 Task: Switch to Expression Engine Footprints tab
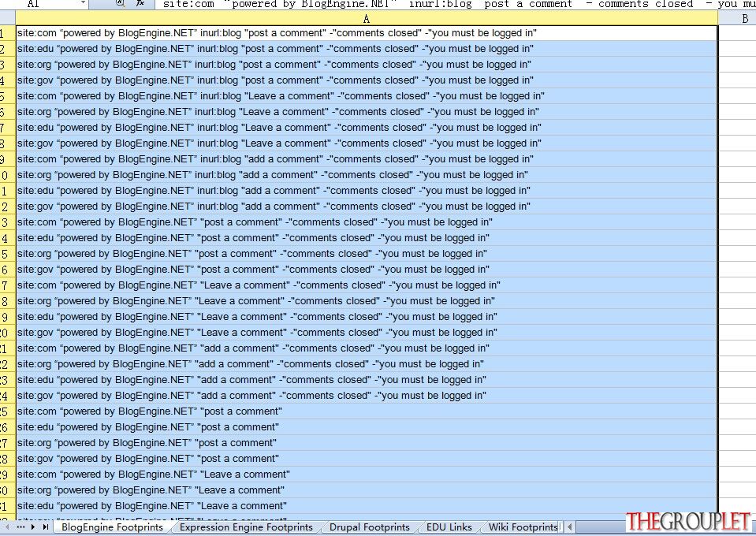[x=246, y=527]
